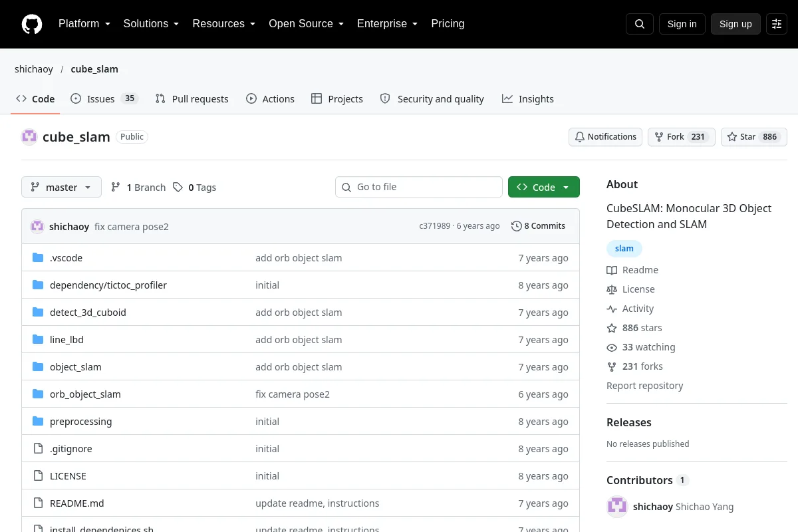
Task: Open the appearance settings sliders icon
Action: [x=777, y=24]
